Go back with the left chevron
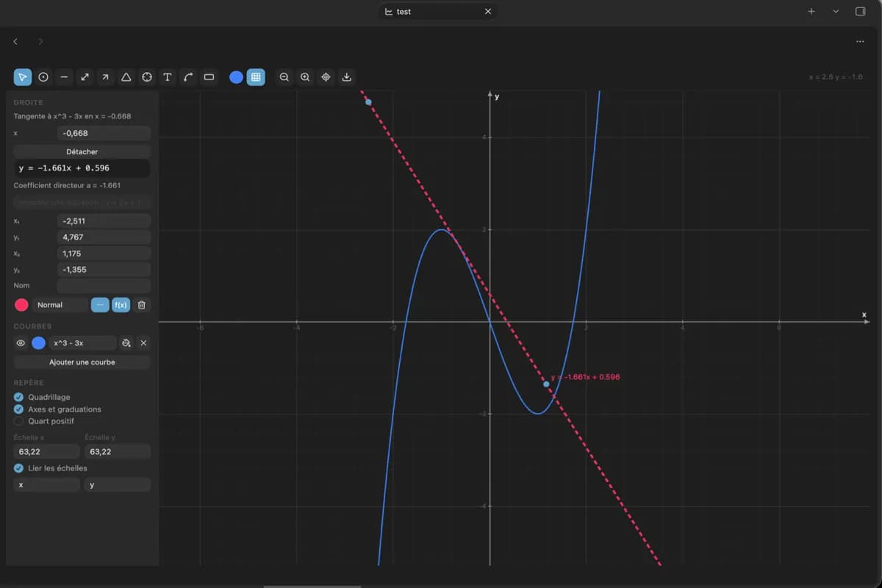The image size is (882, 588). pyautogui.click(x=15, y=42)
